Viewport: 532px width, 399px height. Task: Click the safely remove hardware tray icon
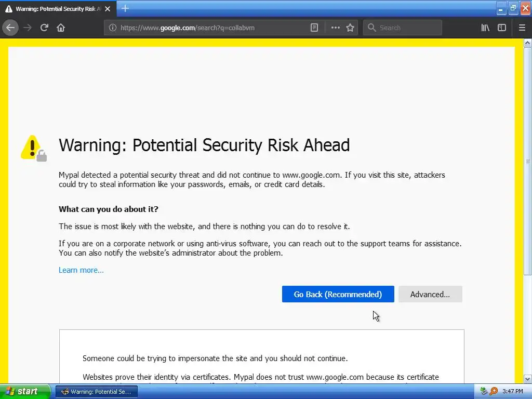coord(484,391)
